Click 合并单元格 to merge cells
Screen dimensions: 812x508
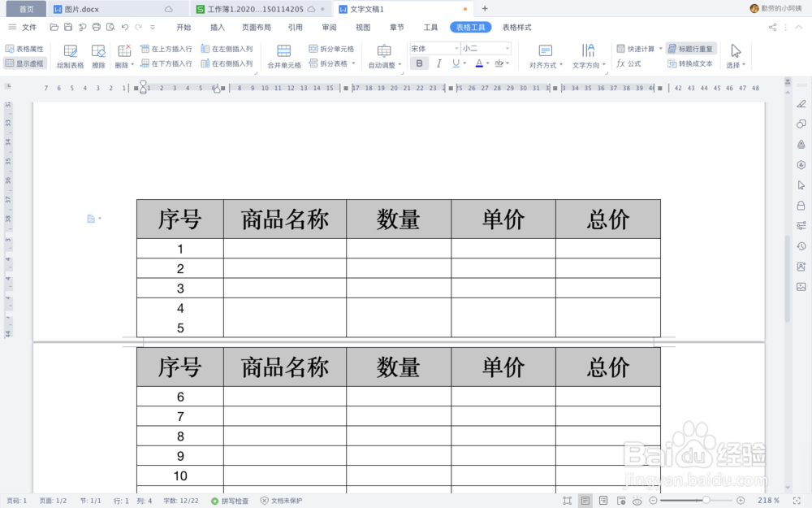click(x=283, y=57)
